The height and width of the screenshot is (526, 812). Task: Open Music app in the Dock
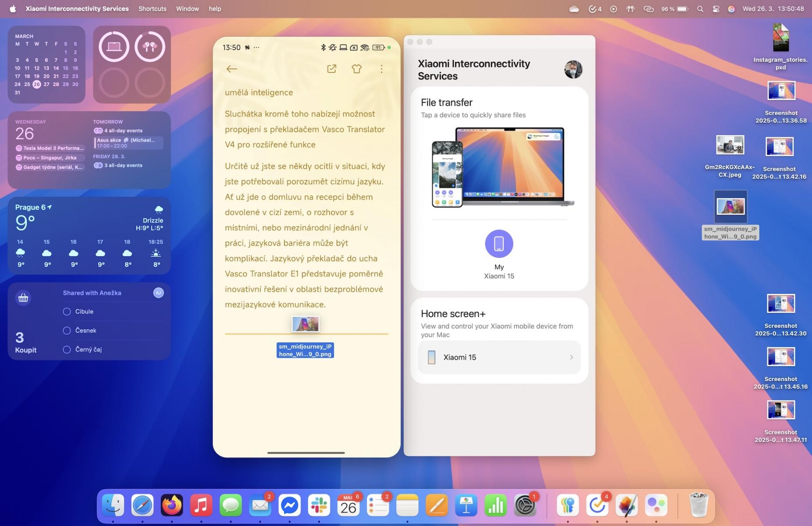tap(201, 505)
